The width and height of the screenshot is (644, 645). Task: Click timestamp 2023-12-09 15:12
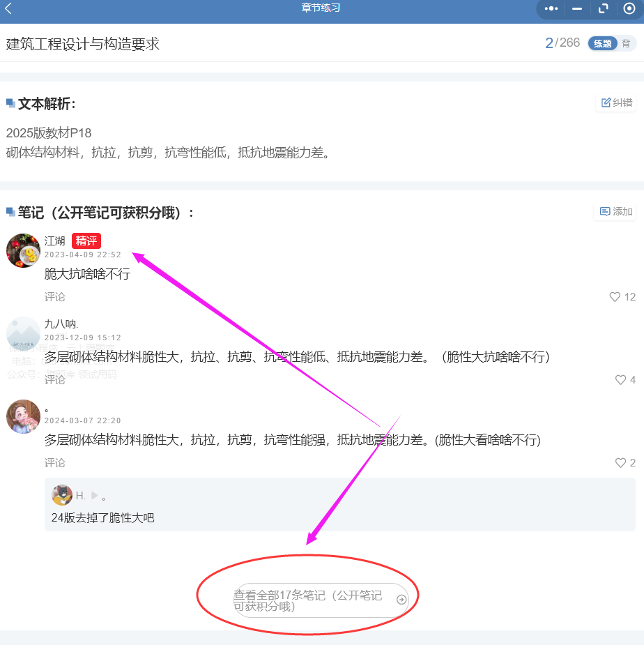coord(83,337)
